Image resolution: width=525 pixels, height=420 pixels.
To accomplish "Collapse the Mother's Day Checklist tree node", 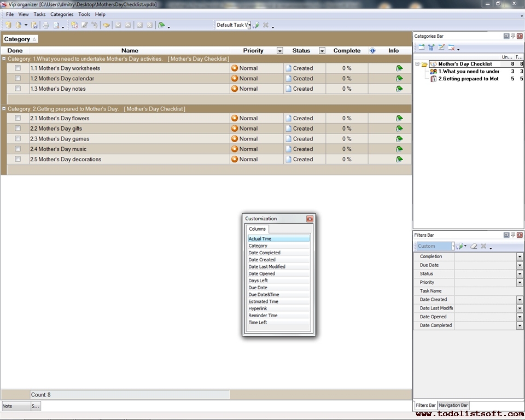I will [x=417, y=64].
